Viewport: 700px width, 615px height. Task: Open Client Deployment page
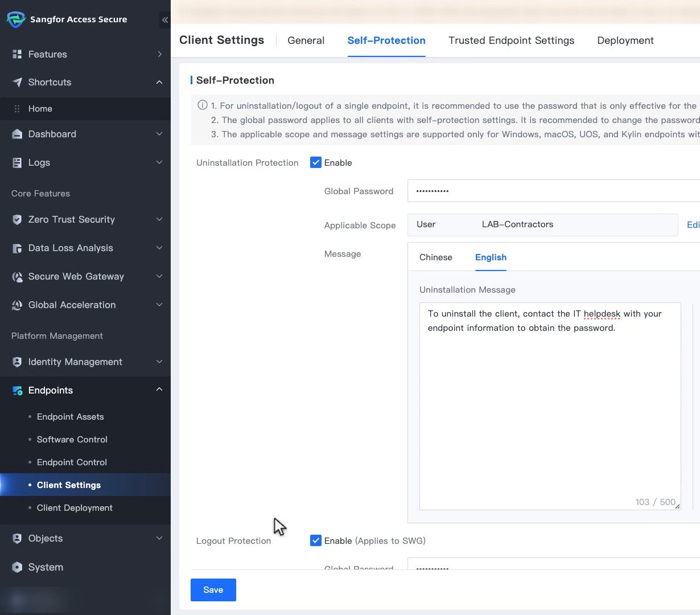coord(75,508)
